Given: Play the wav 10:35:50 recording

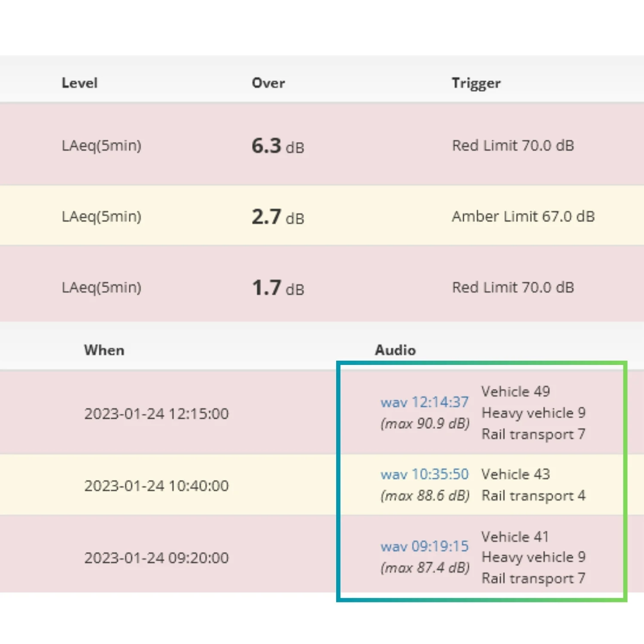Looking at the screenshot, I should [x=424, y=474].
